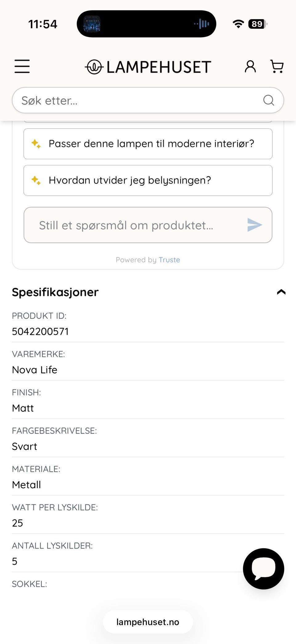Select 'Passer denne lampen til moderne interiør?'
296x644 pixels.
[x=148, y=144]
